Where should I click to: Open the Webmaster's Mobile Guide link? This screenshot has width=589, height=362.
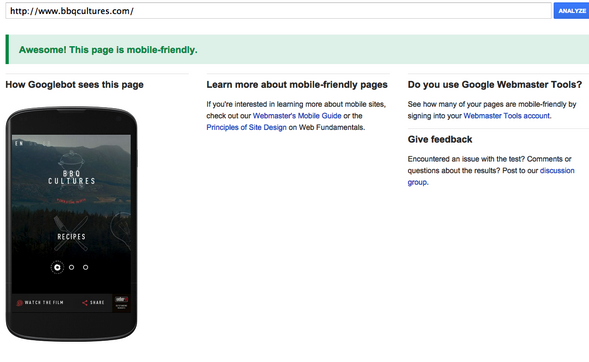tap(297, 116)
